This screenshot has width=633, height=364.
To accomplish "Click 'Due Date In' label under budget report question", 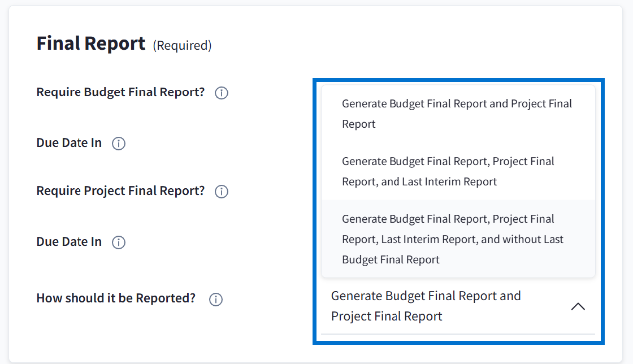I will click(69, 143).
